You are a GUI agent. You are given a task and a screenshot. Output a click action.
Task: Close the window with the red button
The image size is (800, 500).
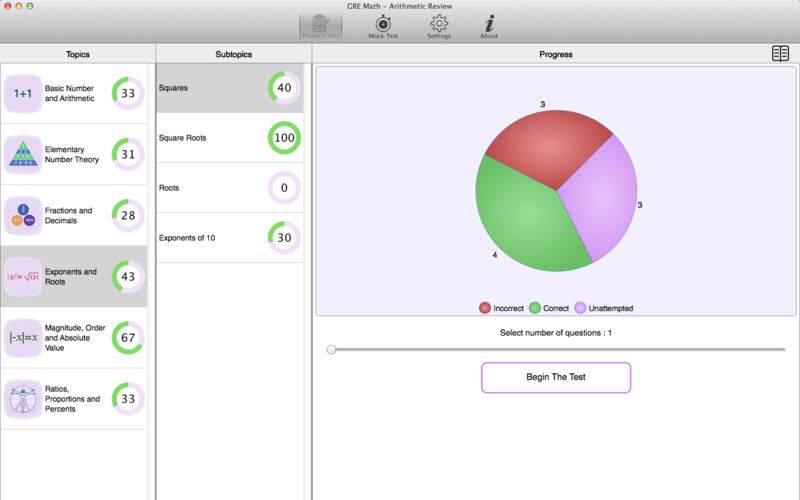tap(8, 6)
